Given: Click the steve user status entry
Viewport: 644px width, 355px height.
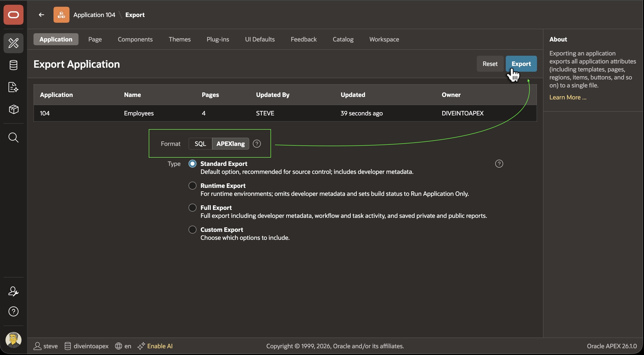Looking at the screenshot, I should coord(46,346).
